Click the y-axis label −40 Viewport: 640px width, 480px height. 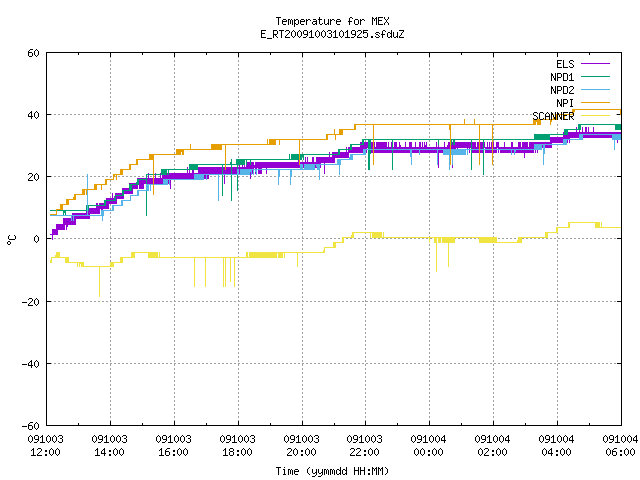tap(31, 364)
